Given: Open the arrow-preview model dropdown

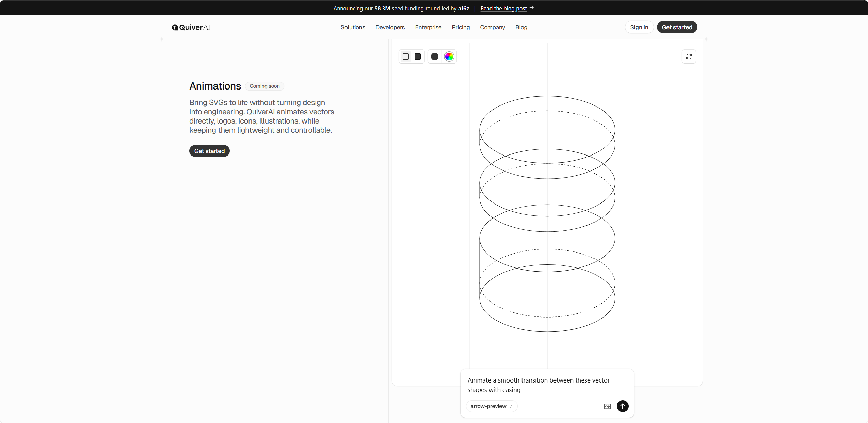Looking at the screenshot, I should click(492, 406).
